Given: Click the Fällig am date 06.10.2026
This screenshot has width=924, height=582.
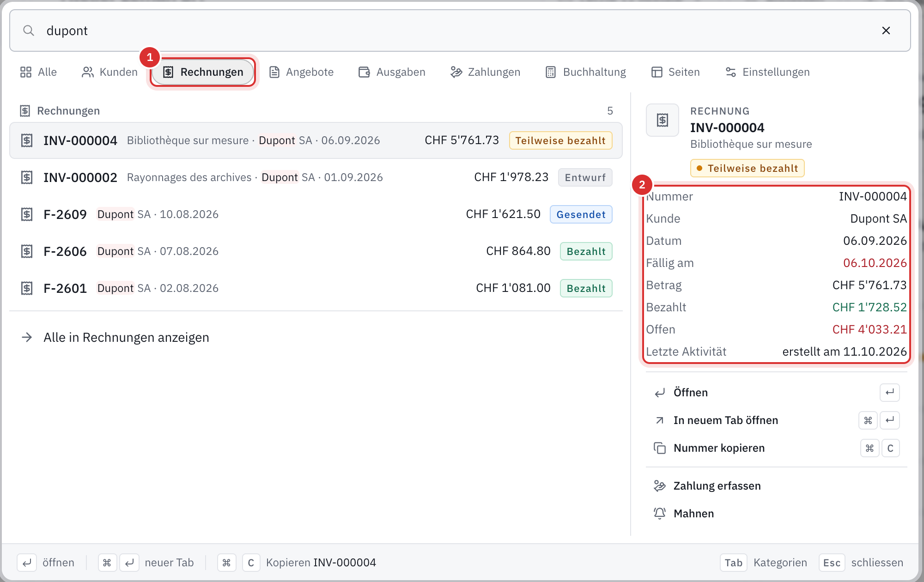Looking at the screenshot, I should 875,263.
